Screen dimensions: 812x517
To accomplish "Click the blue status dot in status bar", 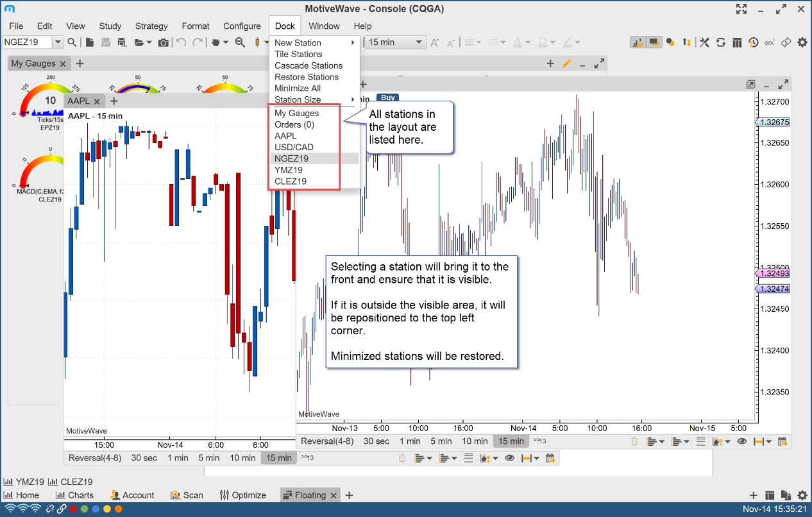I will coord(95,509).
